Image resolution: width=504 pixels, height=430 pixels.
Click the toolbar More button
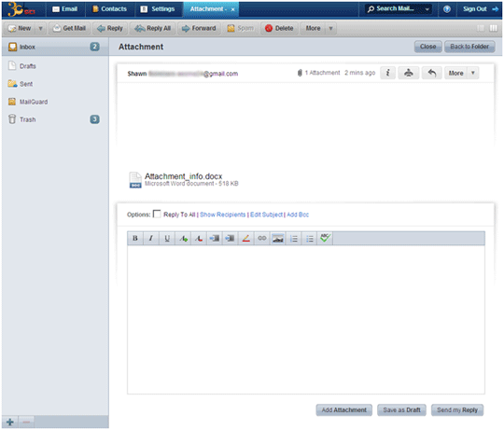pyautogui.click(x=313, y=29)
